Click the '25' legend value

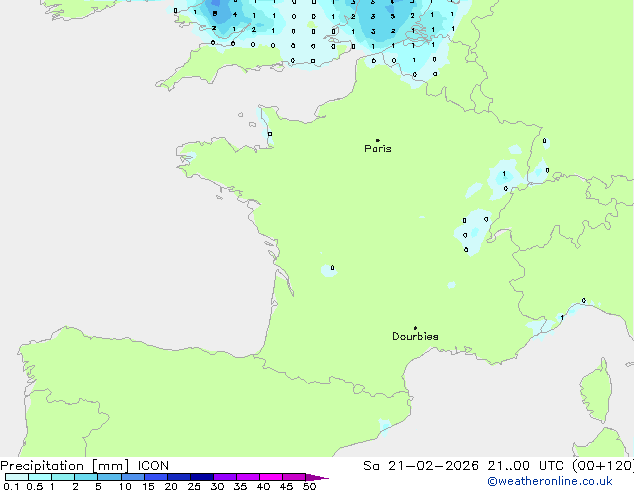click(194, 486)
